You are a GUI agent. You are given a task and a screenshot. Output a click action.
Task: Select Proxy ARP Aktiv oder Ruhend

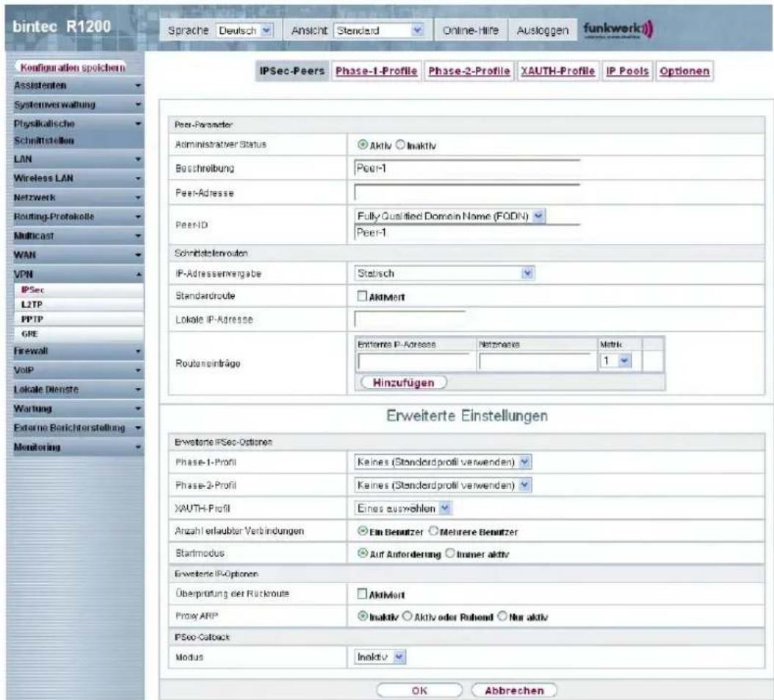[x=408, y=616]
